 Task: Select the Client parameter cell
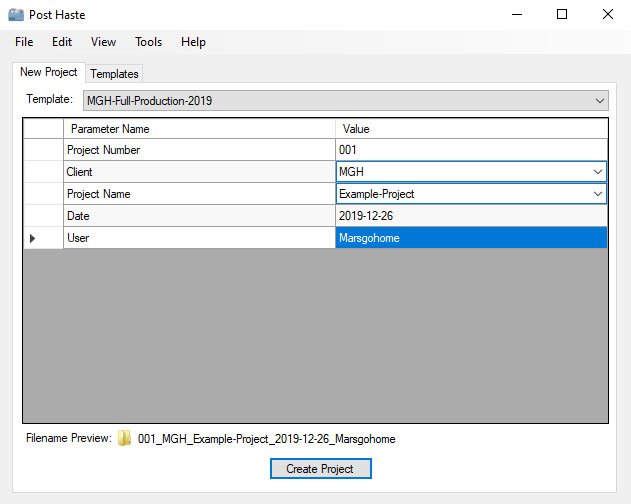coord(199,172)
